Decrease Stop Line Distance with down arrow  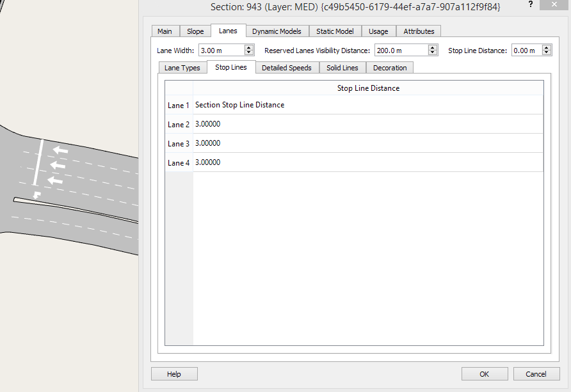tap(547, 53)
